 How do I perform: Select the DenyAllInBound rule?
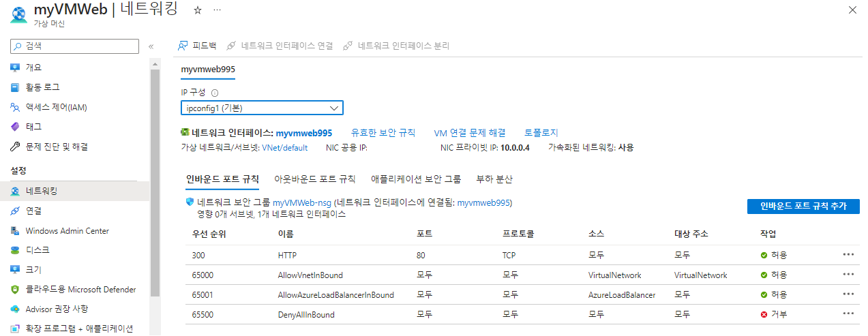[306, 315]
